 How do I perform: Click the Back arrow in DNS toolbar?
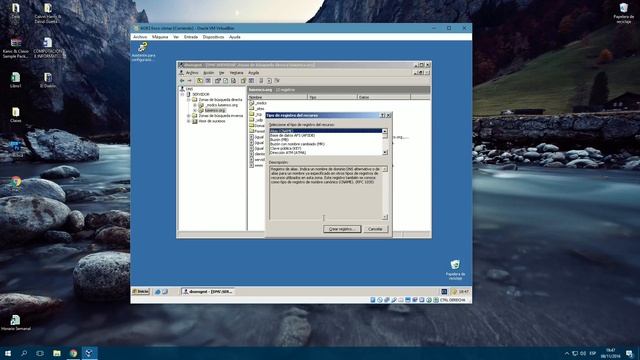(182, 81)
